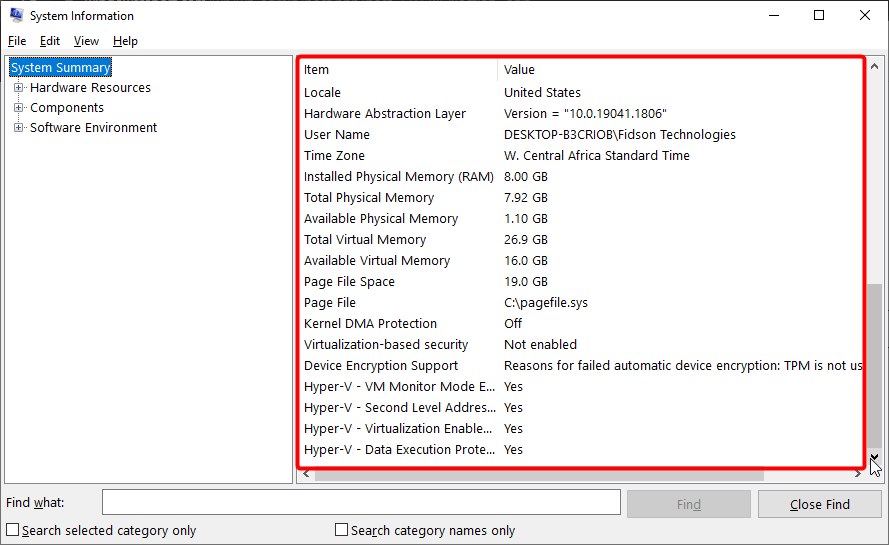Viewport: 889px width, 545px height.
Task: Open the File menu
Action: pyautogui.click(x=17, y=41)
